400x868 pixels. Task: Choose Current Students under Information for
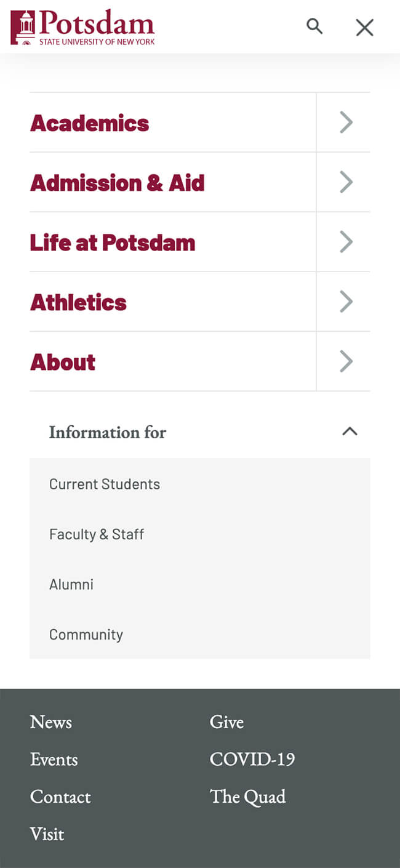(x=105, y=484)
